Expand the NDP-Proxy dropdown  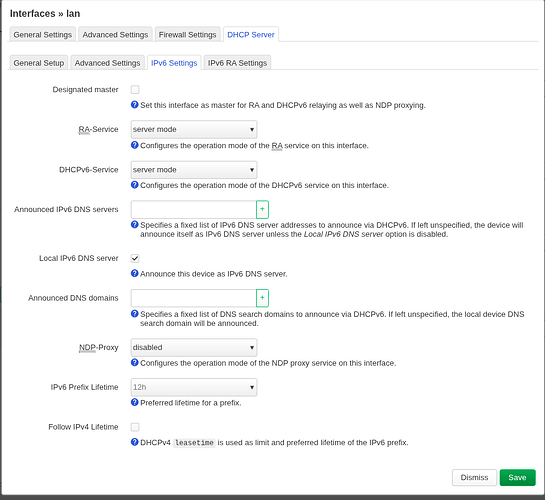pos(194,347)
